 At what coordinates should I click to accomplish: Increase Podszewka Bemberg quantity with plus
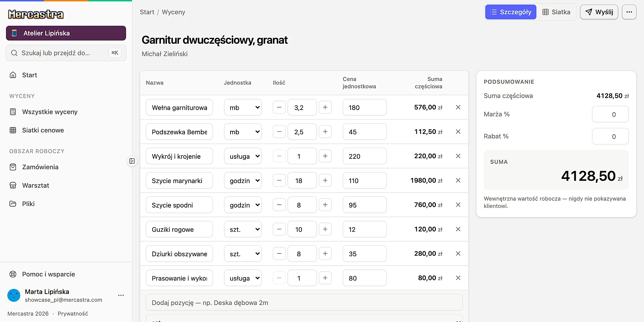(325, 132)
